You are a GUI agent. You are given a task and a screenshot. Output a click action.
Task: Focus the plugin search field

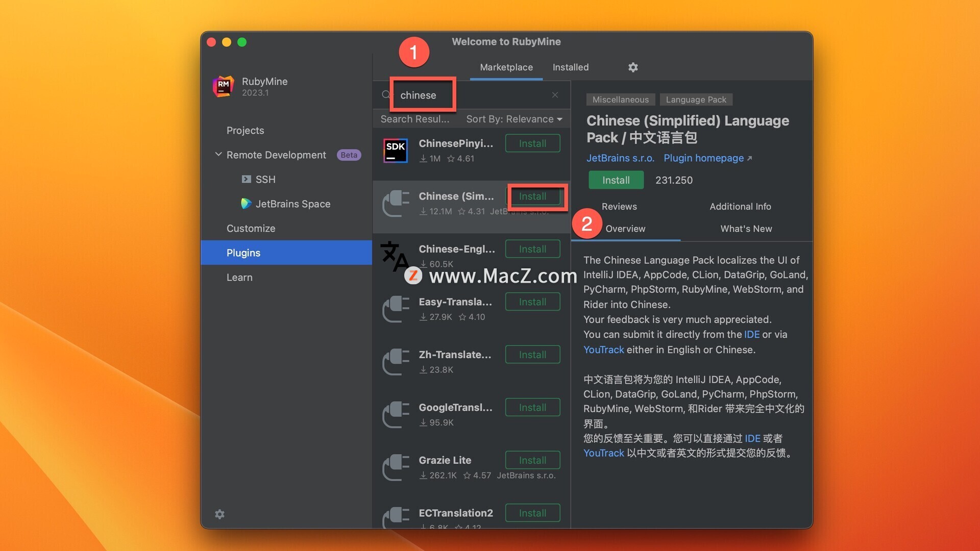[x=472, y=95]
